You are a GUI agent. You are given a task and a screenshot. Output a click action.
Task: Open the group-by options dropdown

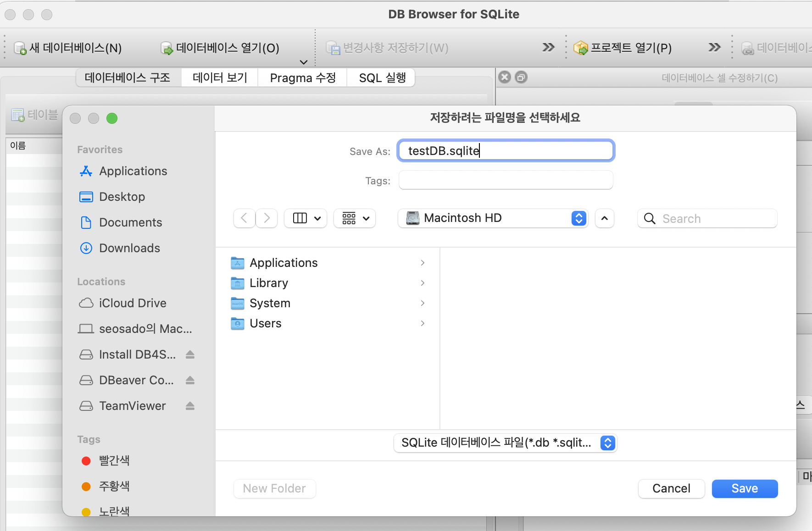pyautogui.click(x=355, y=218)
